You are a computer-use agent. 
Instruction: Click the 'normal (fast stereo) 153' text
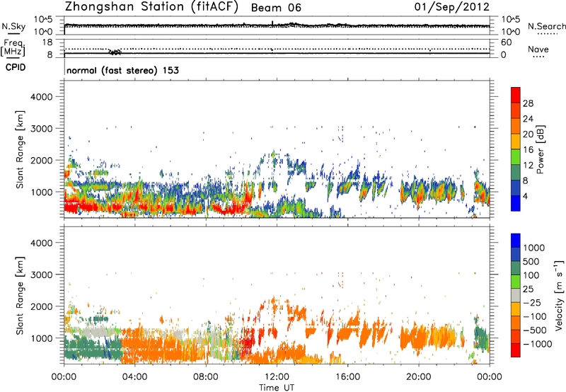[122, 70]
